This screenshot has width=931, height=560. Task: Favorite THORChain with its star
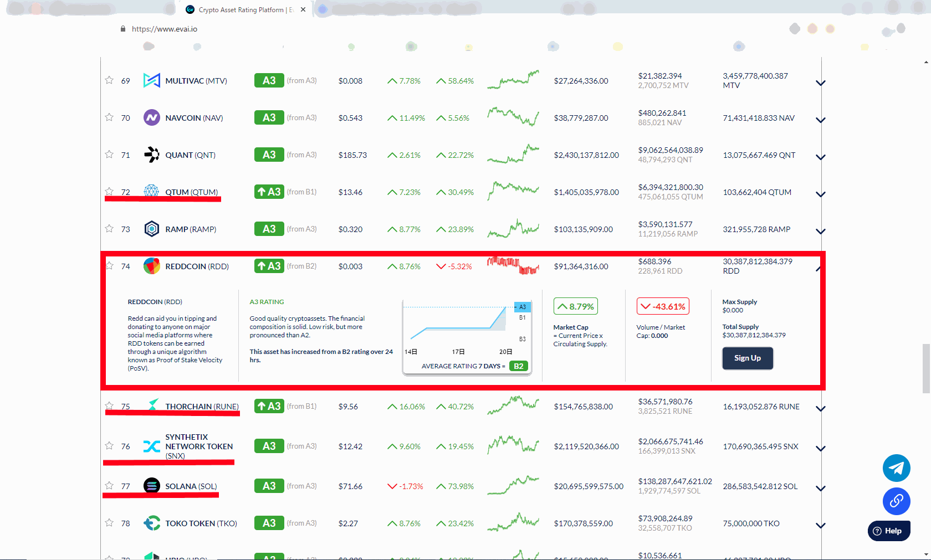pos(109,406)
